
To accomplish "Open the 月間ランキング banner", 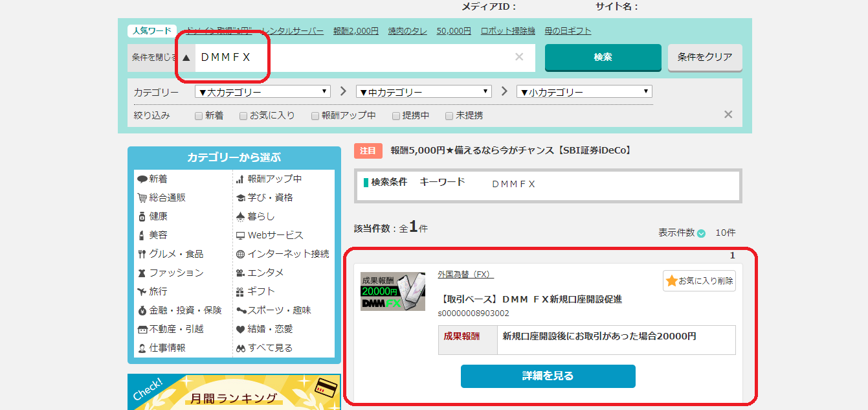I will [234, 392].
